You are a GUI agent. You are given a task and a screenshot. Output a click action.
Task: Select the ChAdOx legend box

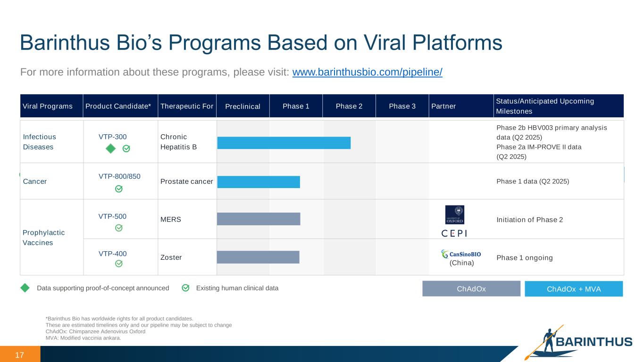[471, 289]
